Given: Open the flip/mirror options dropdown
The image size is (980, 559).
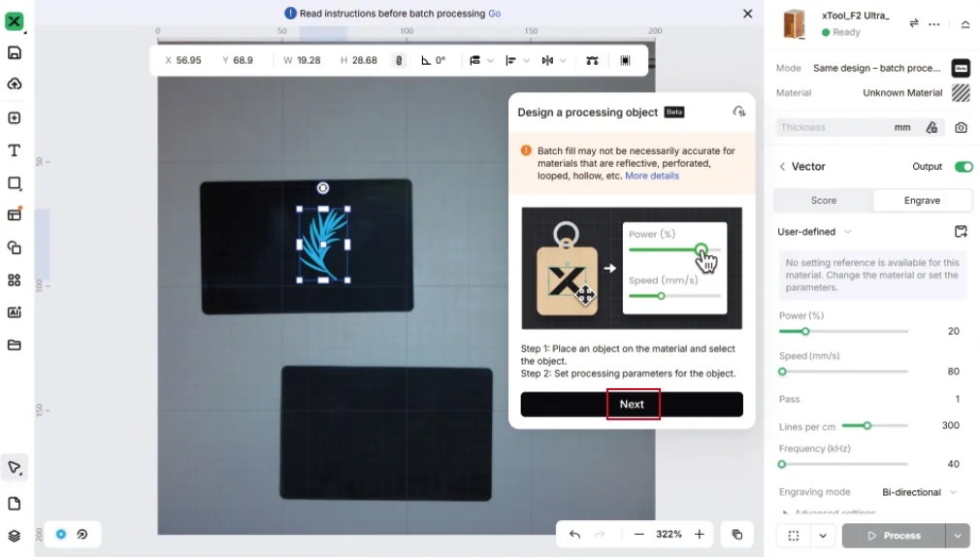Looking at the screenshot, I should [554, 60].
